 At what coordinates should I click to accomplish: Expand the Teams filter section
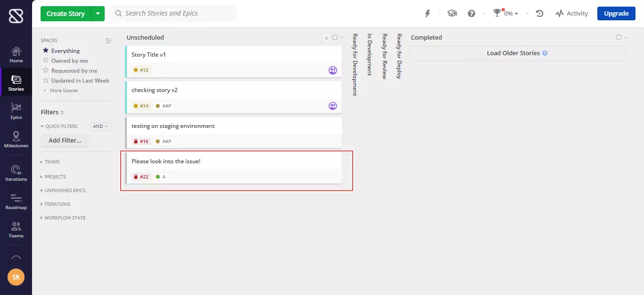pos(51,162)
